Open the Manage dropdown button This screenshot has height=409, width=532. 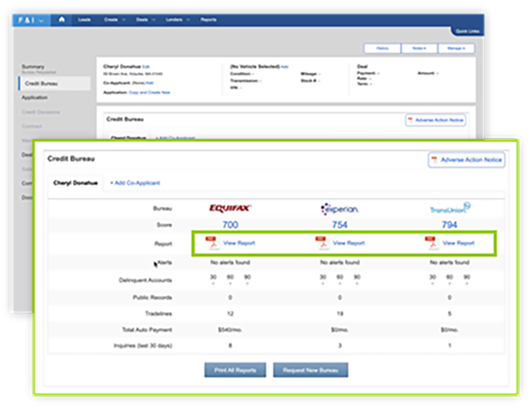456,48
